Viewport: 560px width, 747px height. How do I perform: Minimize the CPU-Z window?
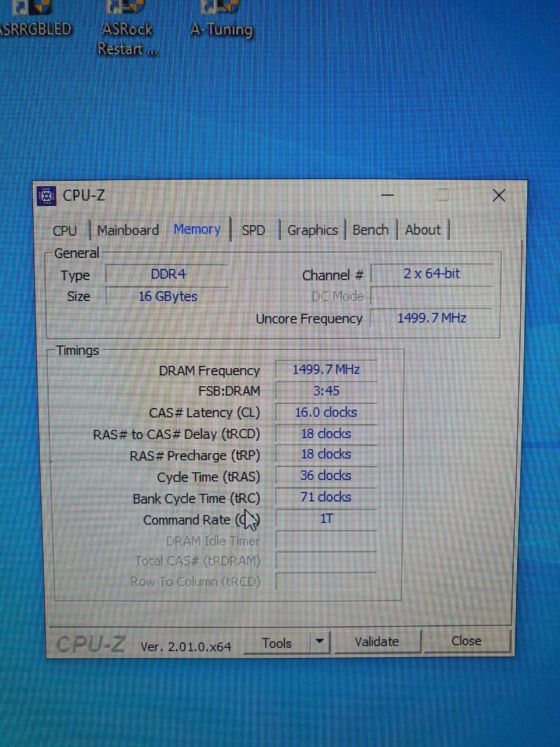[388, 196]
